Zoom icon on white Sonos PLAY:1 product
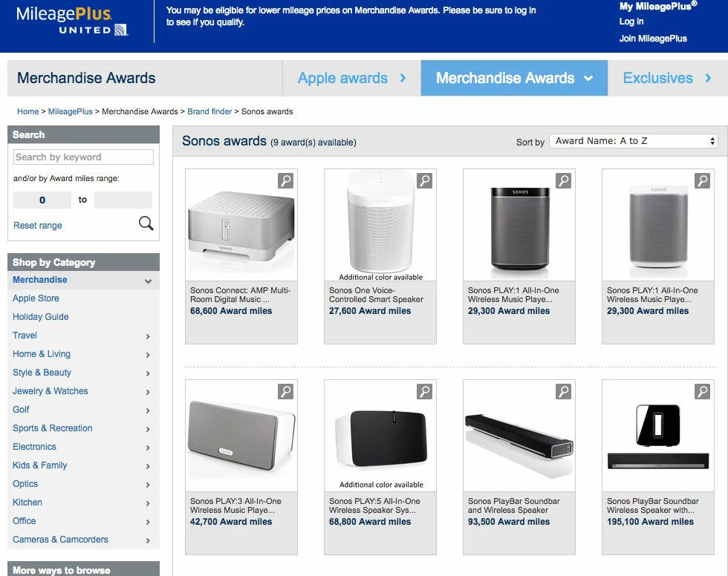728x576 pixels. tap(702, 180)
